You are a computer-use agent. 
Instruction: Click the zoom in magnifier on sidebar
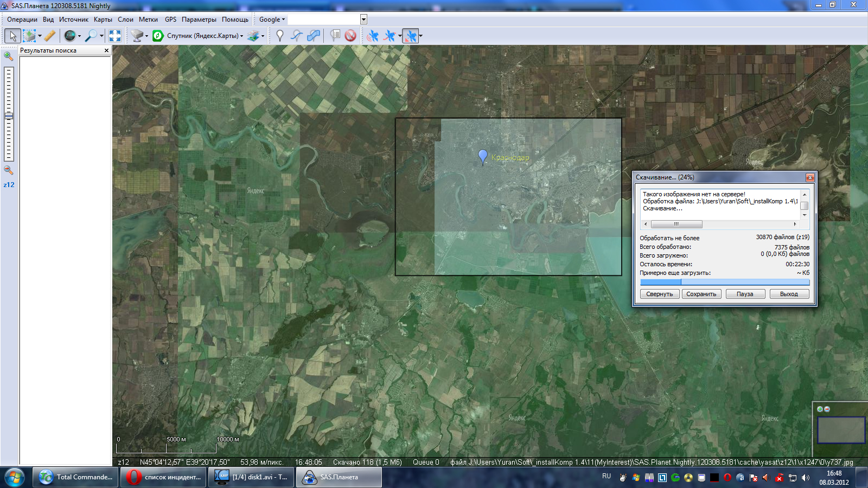coord(8,56)
